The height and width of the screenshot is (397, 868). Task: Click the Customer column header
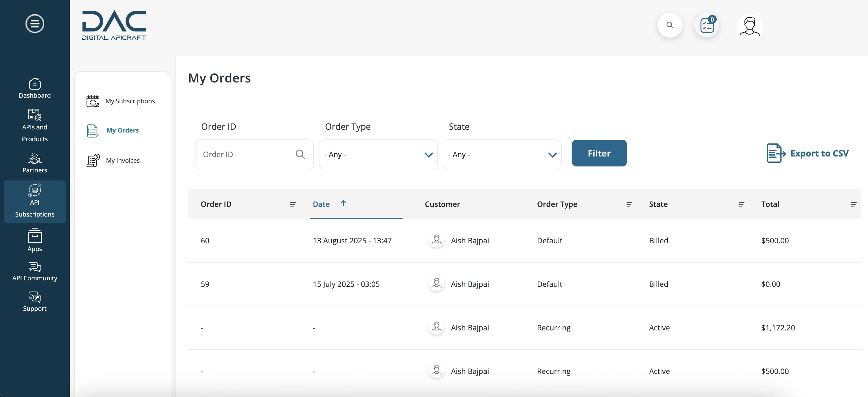442,204
